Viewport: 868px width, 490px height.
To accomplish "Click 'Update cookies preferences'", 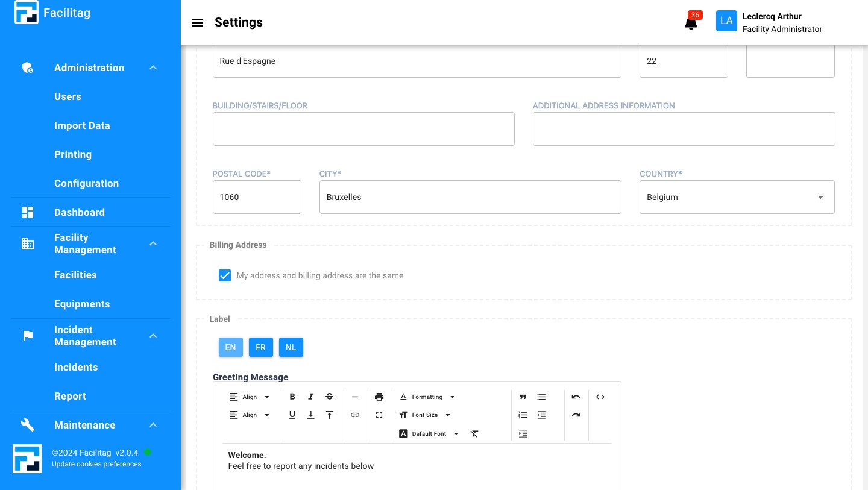I will point(96,464).
